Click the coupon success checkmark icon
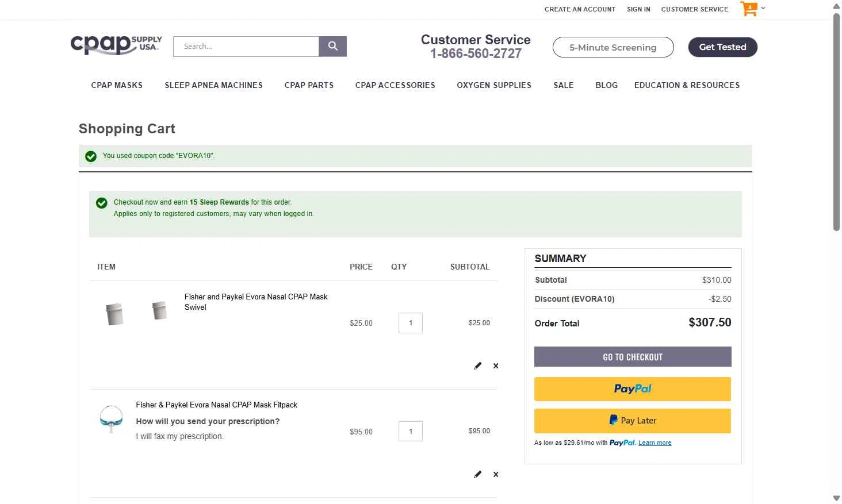The height and width of the screenshot is (504, 842). point(91,156)
